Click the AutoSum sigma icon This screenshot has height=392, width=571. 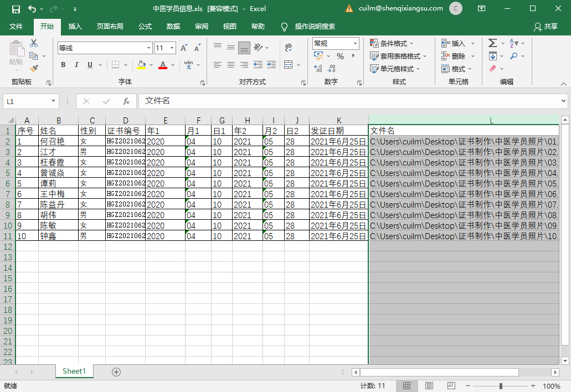(x=492, y=43)
